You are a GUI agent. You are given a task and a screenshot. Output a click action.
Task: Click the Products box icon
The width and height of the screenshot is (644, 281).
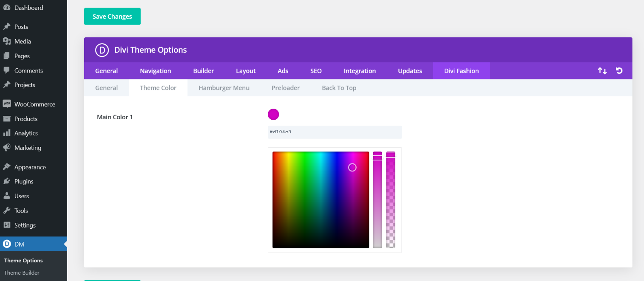tap(6, 118)
